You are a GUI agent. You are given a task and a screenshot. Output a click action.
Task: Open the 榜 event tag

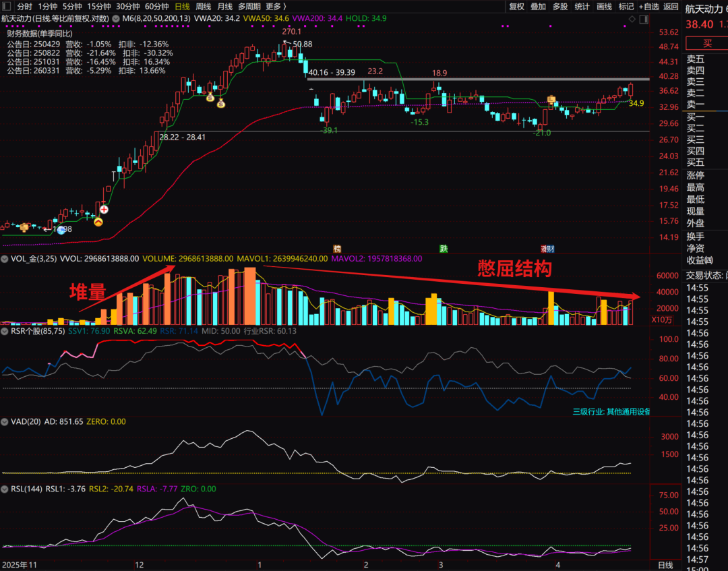tap(338, 249)
